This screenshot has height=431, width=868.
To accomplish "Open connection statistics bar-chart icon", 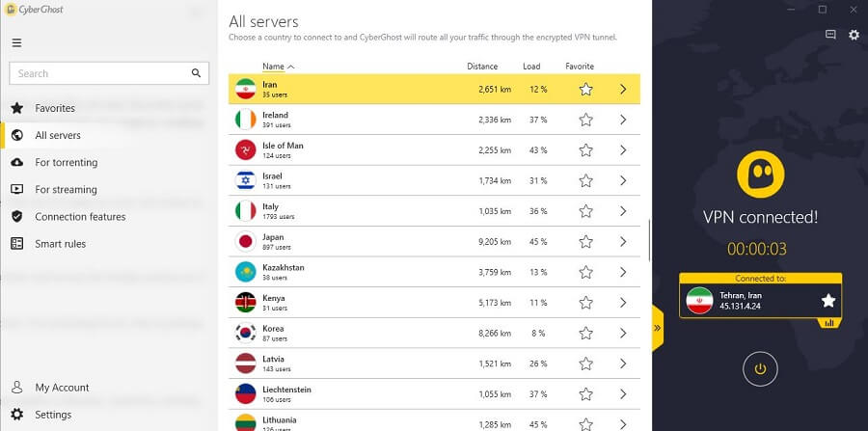I will (x=829, y=323).
